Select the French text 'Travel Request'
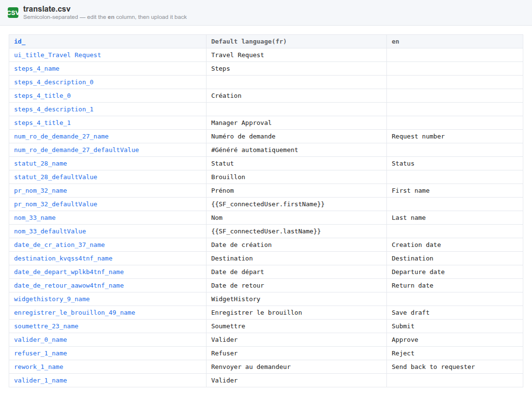532x398 pixels. pyautogui.click(x=237, y=55)
